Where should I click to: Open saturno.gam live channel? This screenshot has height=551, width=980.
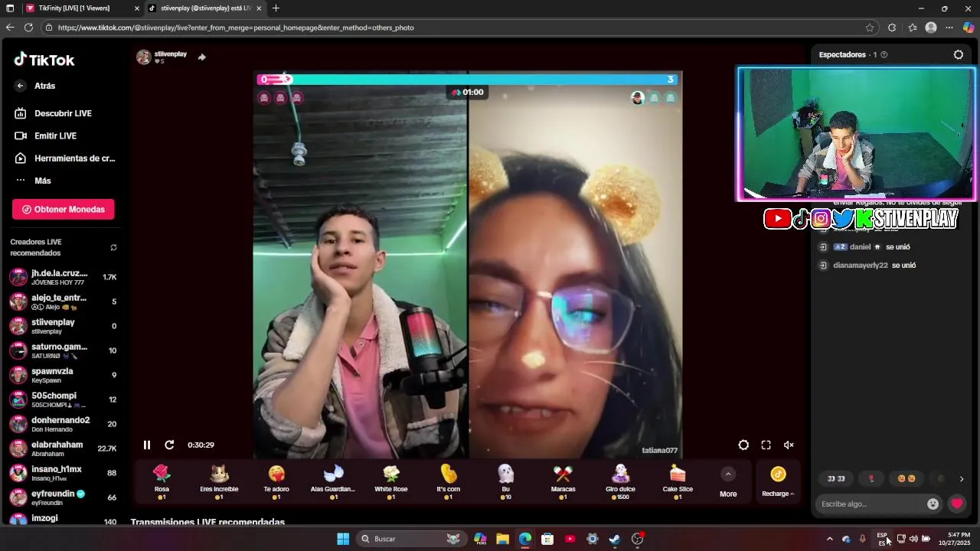[64, 350]
